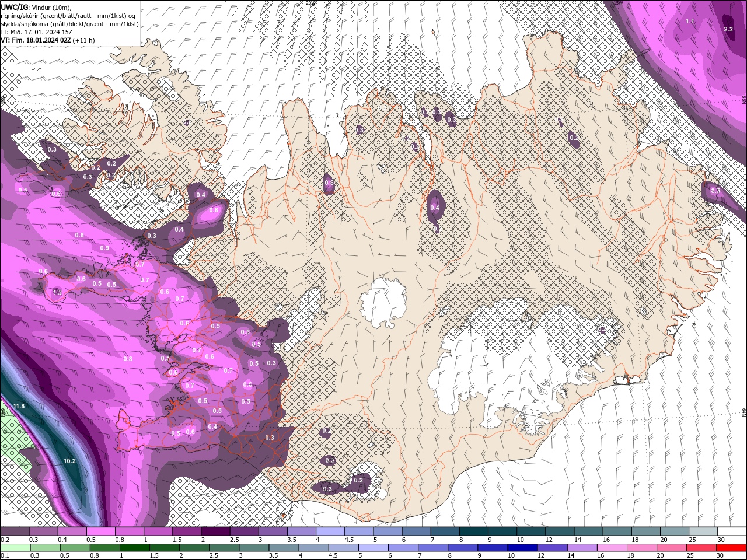Click the 10.2 precipitation value label
The height and width of the screenshot is (560, 747).
[69, 461]
